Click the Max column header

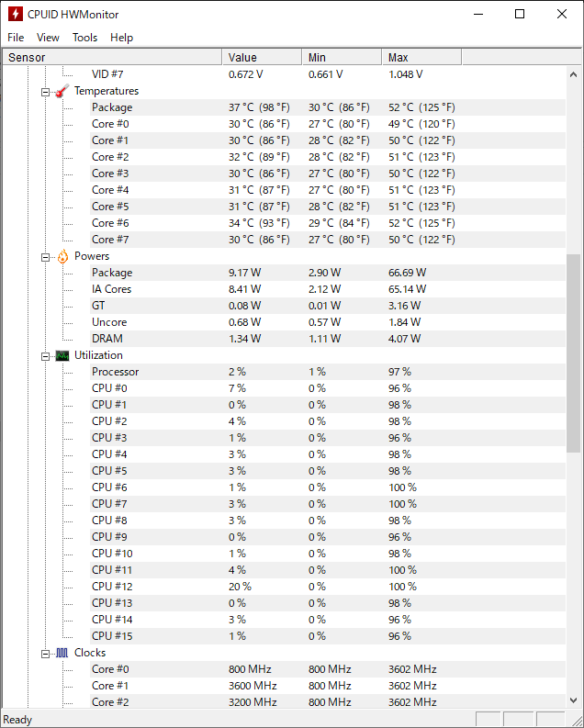pyautogui.click(x=421, y=57)
